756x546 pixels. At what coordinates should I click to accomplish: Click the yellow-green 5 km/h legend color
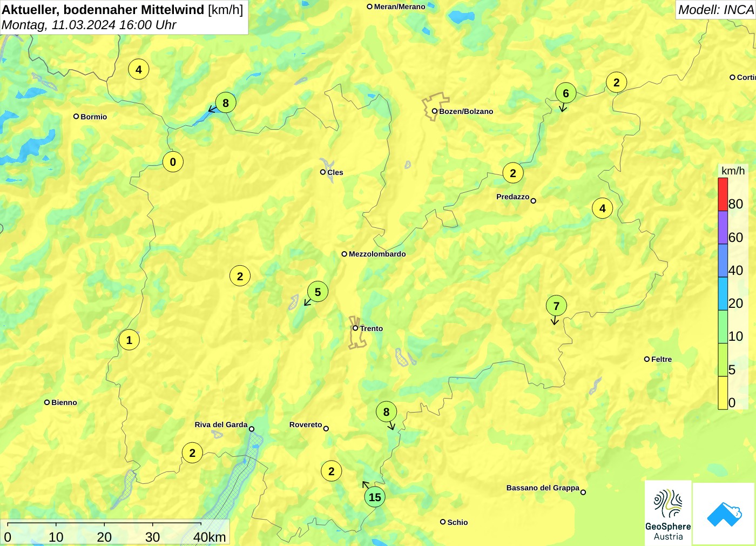(x=723, y=359)
